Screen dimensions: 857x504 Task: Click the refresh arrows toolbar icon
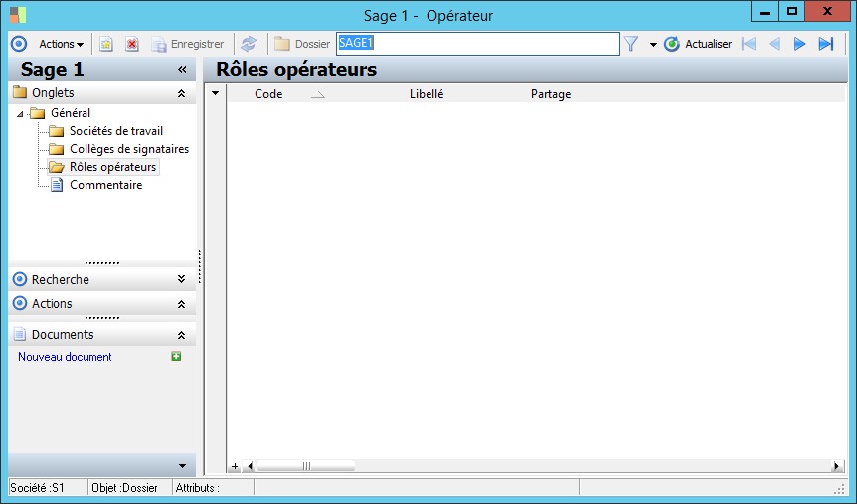[249, 44]
